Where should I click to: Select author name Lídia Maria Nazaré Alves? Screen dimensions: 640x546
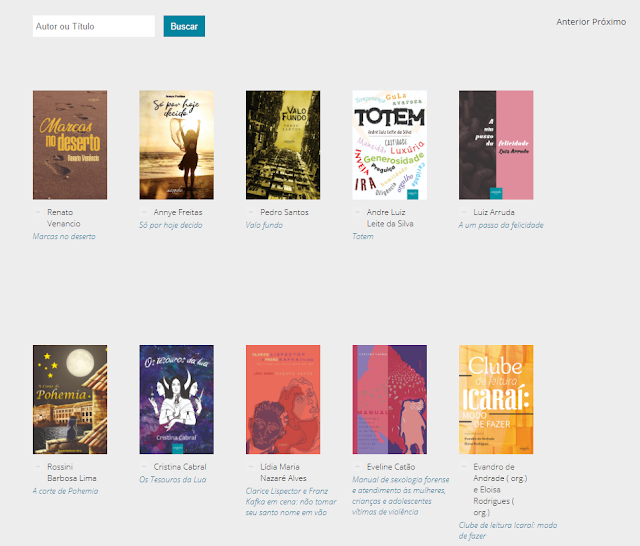tap(283, 472)
